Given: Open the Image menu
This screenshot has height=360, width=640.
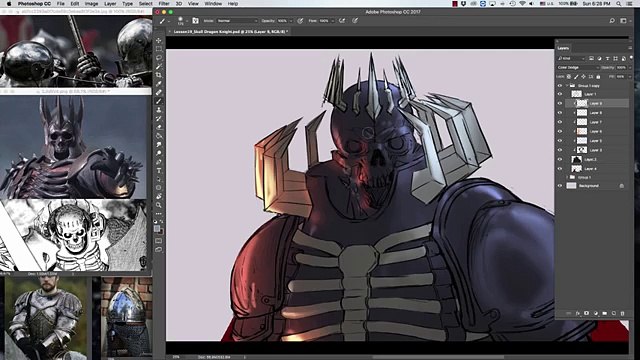Looking at the screenshot, I should [x=91, y=3].
